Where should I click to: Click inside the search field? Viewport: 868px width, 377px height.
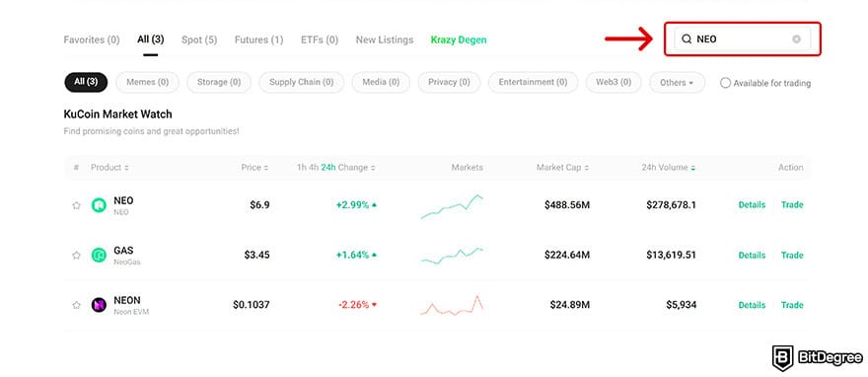point(743,39)
